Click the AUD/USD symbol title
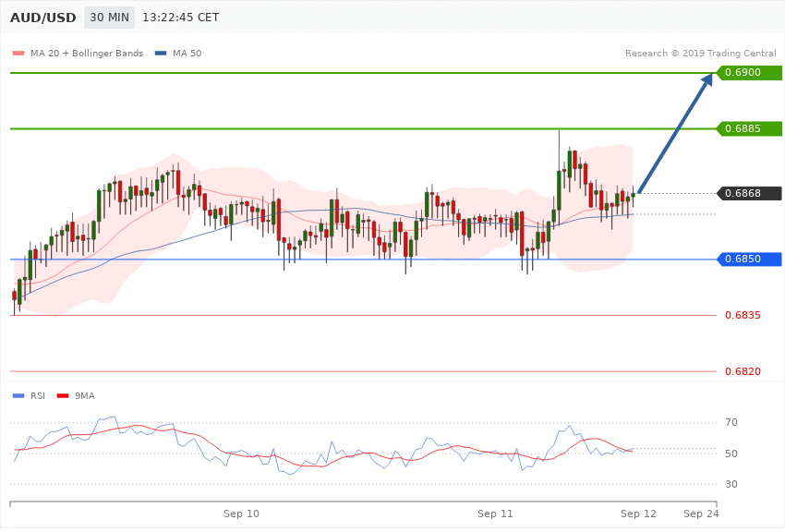Viewport: 785px width, 532px height. (x=43, y=18)
